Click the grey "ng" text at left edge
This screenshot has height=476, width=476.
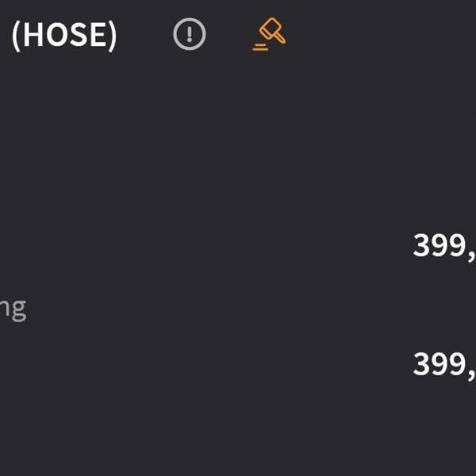pyautogui.click(x=13, y=308)
